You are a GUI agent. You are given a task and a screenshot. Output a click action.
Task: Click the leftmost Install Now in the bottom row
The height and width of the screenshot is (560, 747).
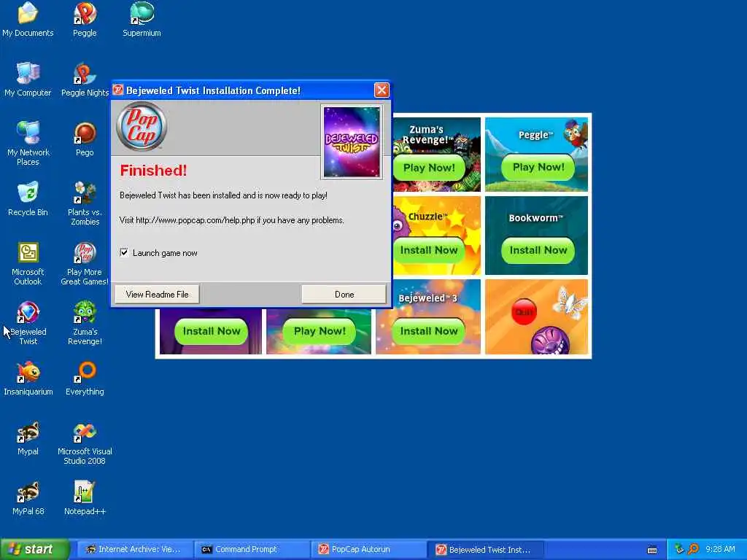[x=212, y=331]
